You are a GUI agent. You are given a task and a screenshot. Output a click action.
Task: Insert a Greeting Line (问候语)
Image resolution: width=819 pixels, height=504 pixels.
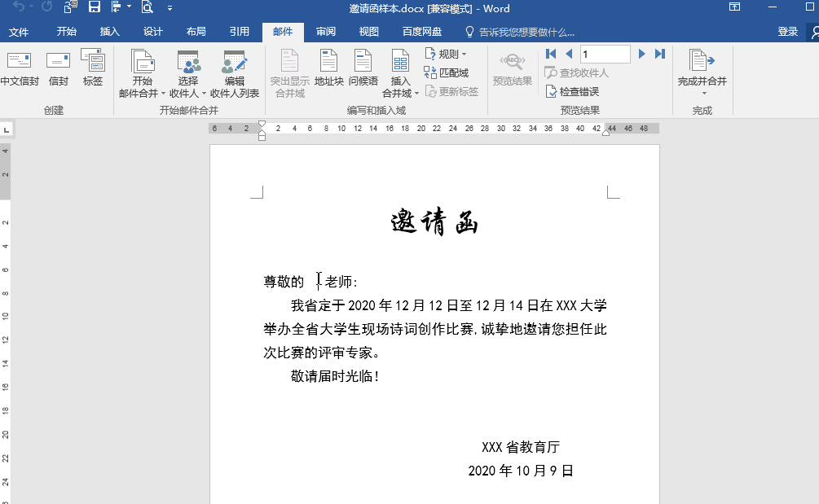[x=363, y=68]
